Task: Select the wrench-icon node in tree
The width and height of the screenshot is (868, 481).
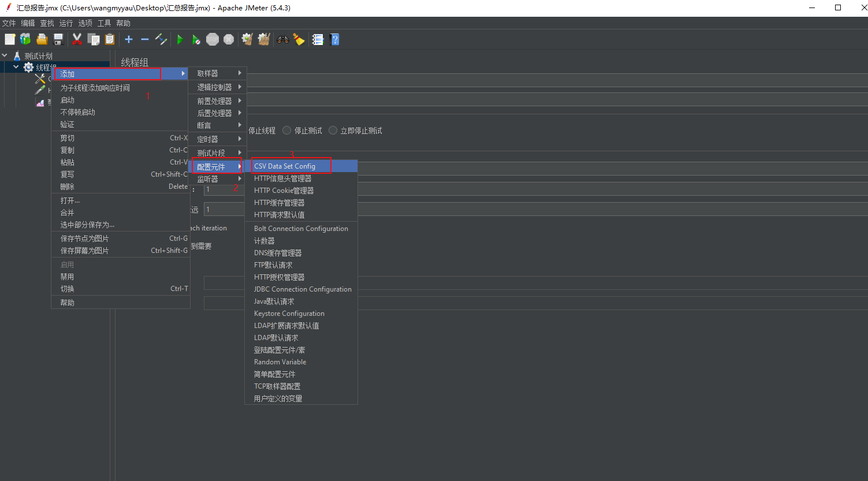Action: point(40,79)
